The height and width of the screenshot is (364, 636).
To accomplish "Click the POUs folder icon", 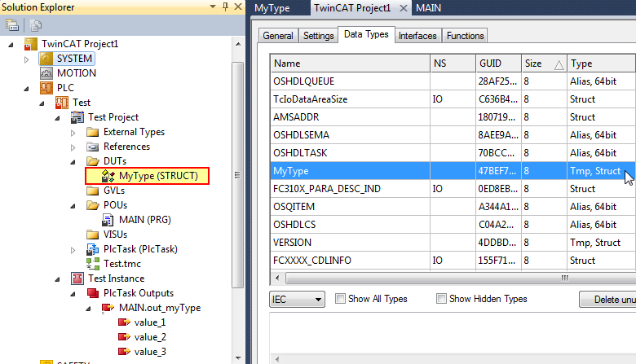I will click(x=92, y=205).
